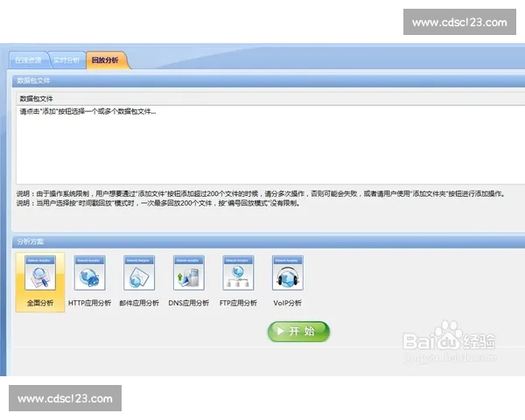Open the 回放分析 tab
The height and width of the screenshot is (420, 525).
pyautogui.click(x=107, y=60)
